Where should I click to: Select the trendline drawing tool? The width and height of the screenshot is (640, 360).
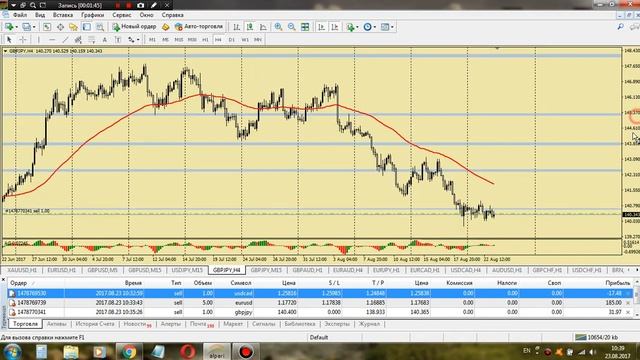(x=65, y=40)
